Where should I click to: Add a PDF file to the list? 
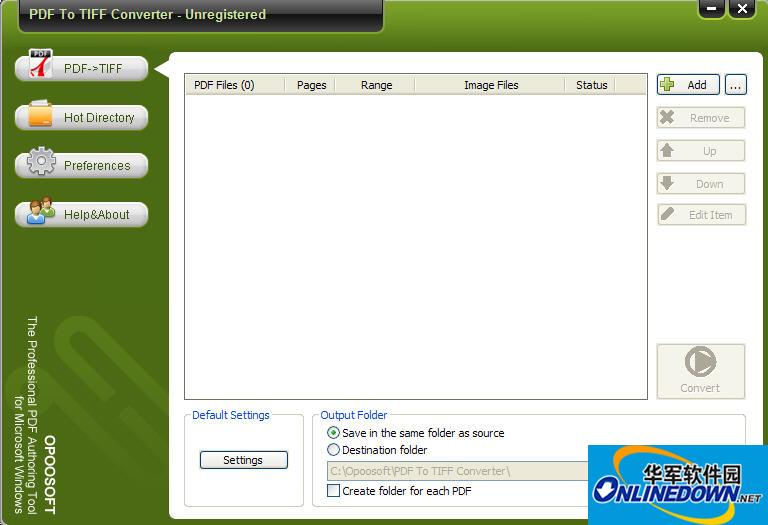pyautogui.click(x=688, y=85)
